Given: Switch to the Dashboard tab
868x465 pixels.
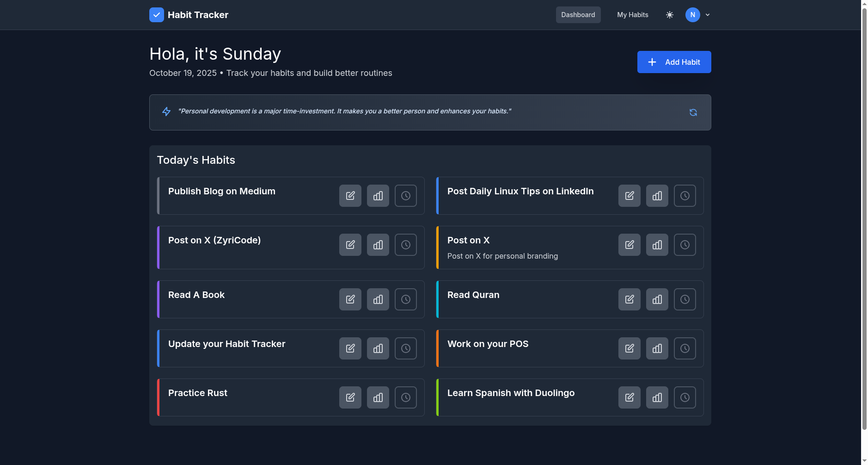Looking at the screenshot, I should 578,14.
